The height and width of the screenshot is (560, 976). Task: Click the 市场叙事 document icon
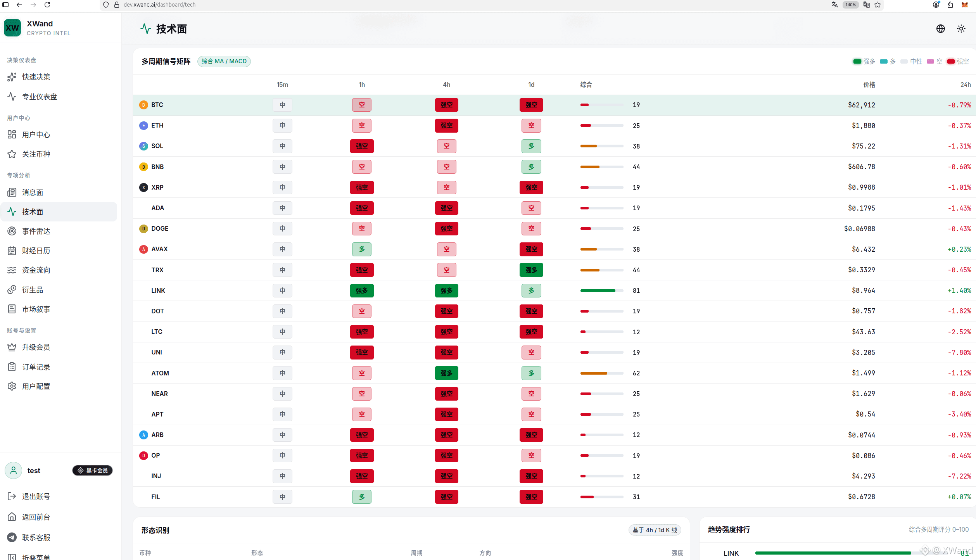click(12, 309)
